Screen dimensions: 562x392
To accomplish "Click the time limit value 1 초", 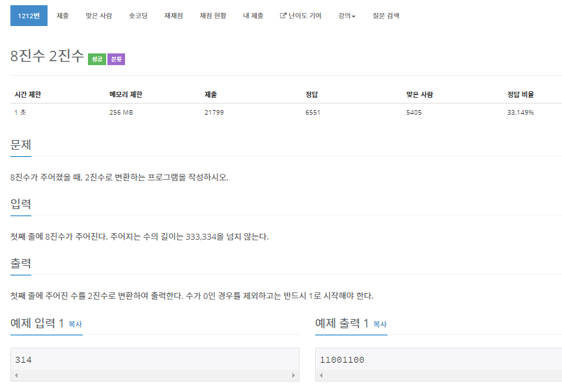I will [20, 113].
